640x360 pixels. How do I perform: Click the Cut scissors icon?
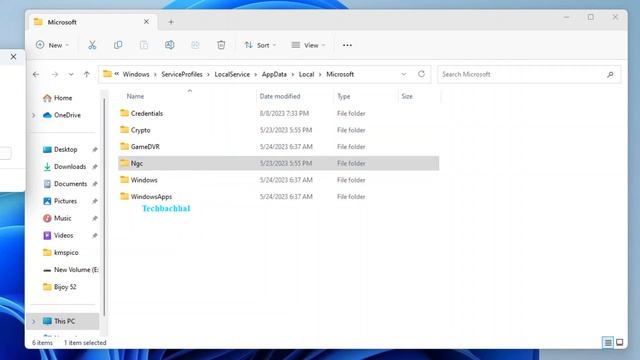click(92, 45)
